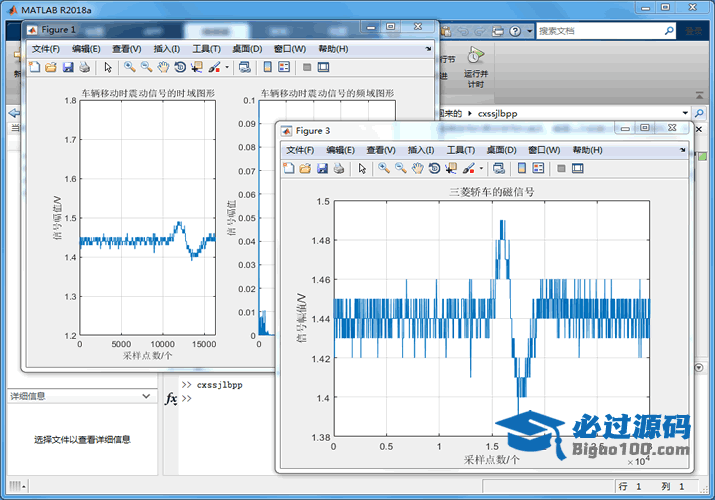Open 插入(I) menu in Figure 3
Viewport: 715px width, 500px height.
421,150
